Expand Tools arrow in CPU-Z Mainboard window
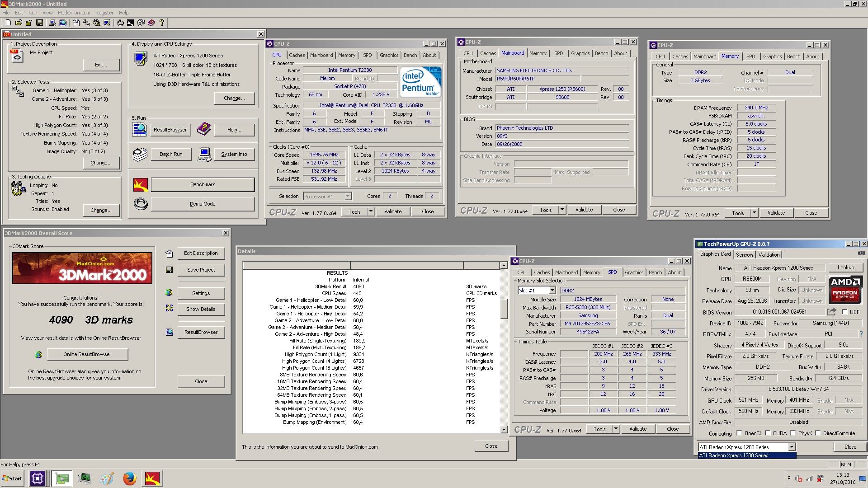This screenshot has width=868, height=488. pos(562,209)
